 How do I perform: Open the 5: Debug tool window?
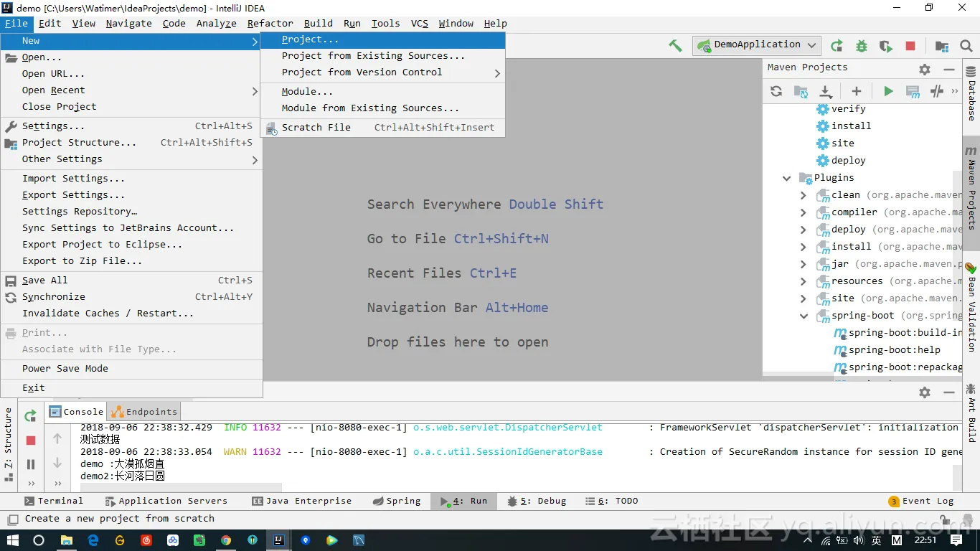537,501
